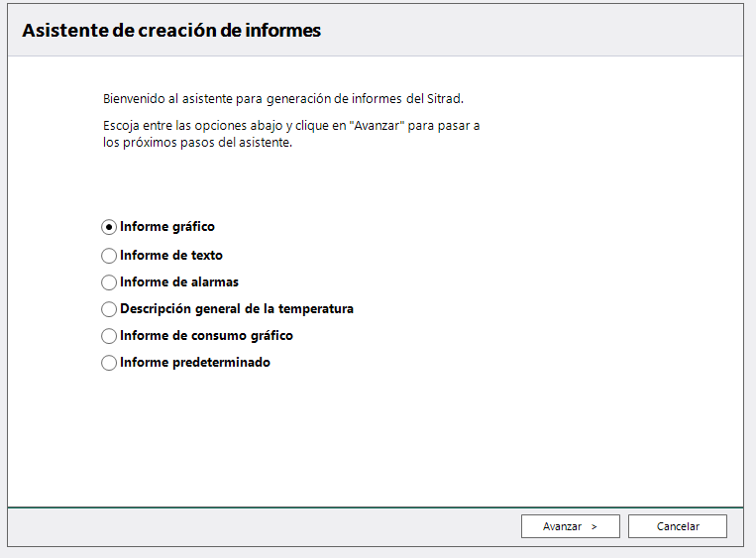Click the ">" arrow on the Avanzar button
This screenshot has width=756, height=558.
click(x=594, y=527)
